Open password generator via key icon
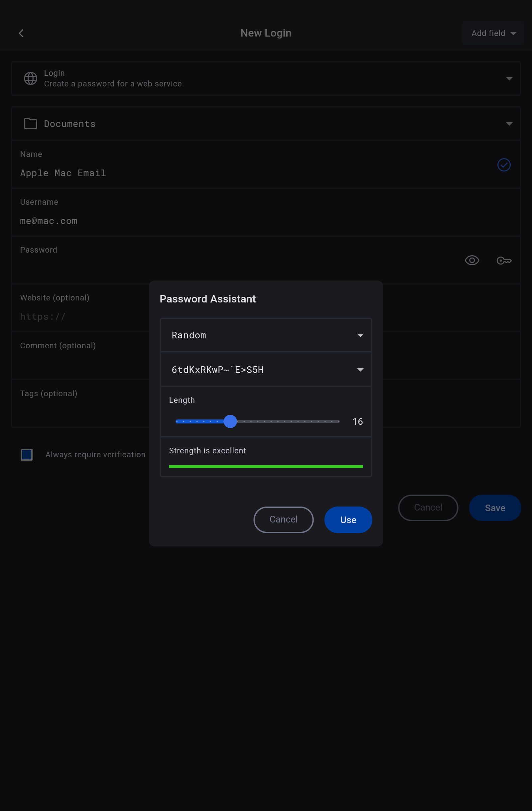The height and width of the screenshot is (811, 532). [x=504, y=261]
